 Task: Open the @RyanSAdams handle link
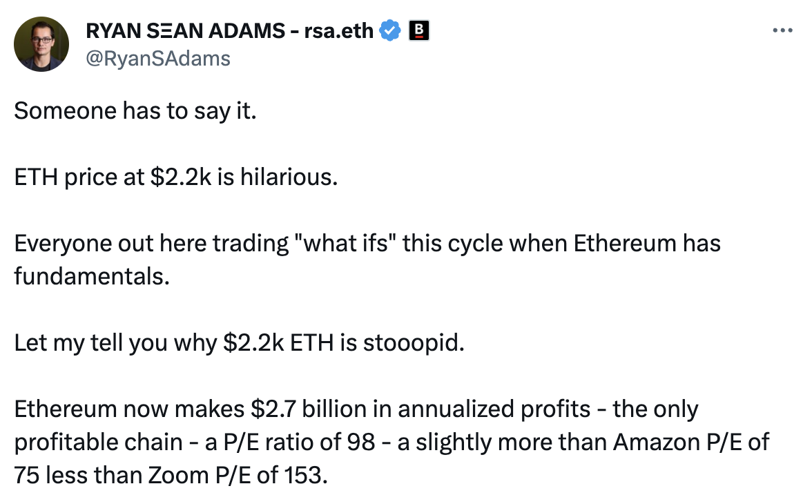(x=157, y=58)
